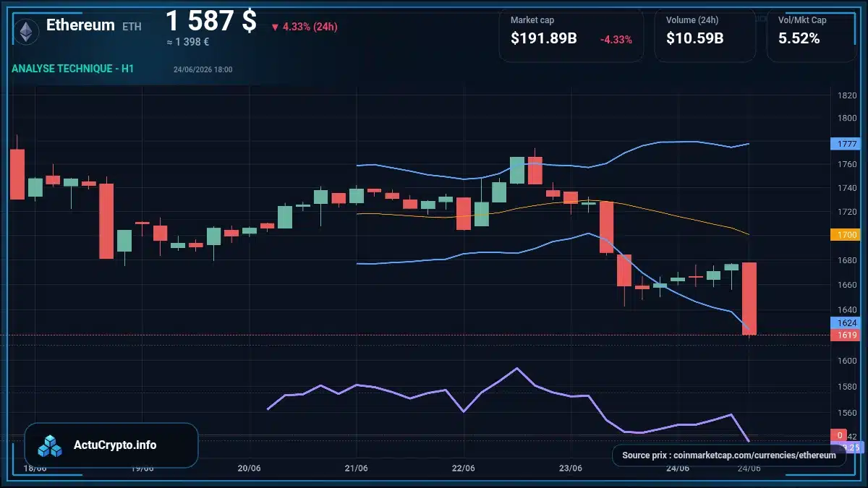
Task: Click the 1640 price axis label
Action: pyautogui.click(x=847, y=310)
